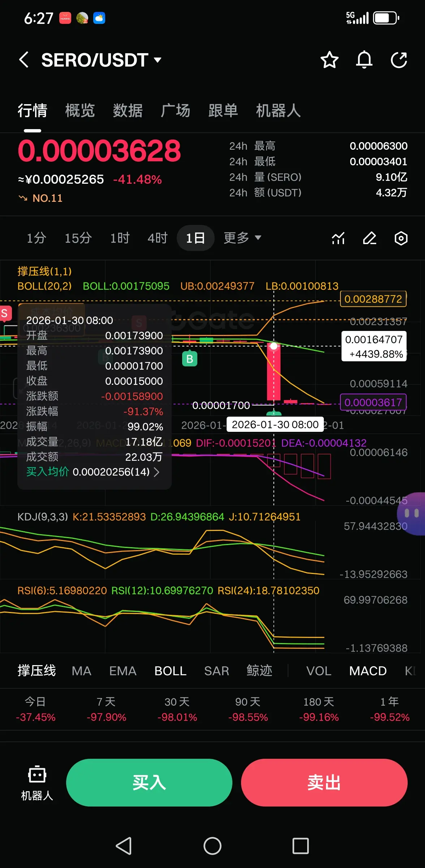
Task: Toggle 鲸迹 indicator
Action: [x=259, y=671]
